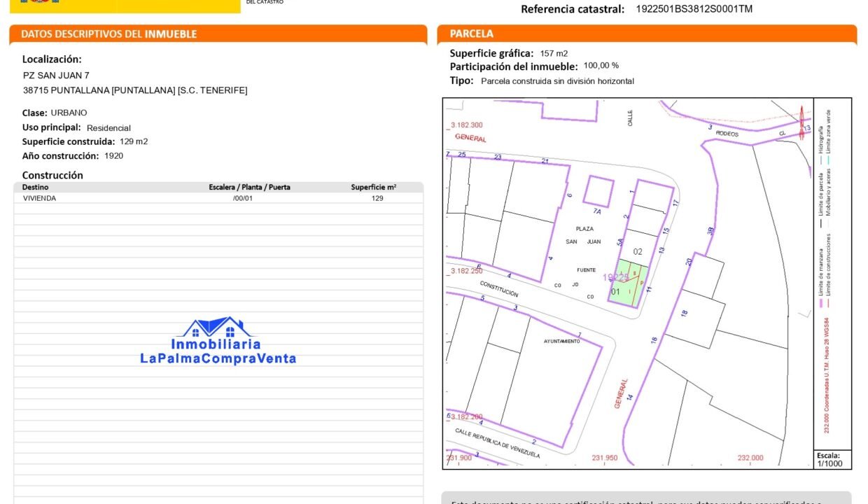
Task: Click the 'DATOS DESCRIPTIVOS DEL INMUEBLE' header
Action: (x=109, y=34)
